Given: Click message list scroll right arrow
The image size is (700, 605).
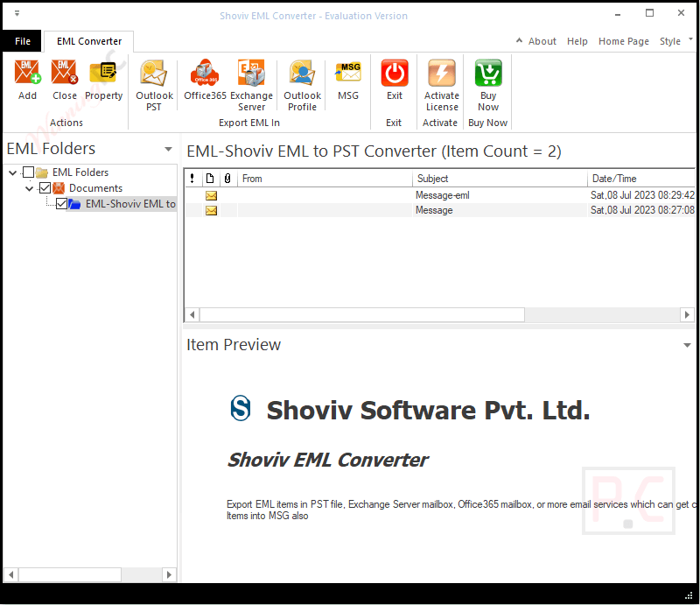Looking at the screenshot, I should pyautogui.click(x=687, y=315).
